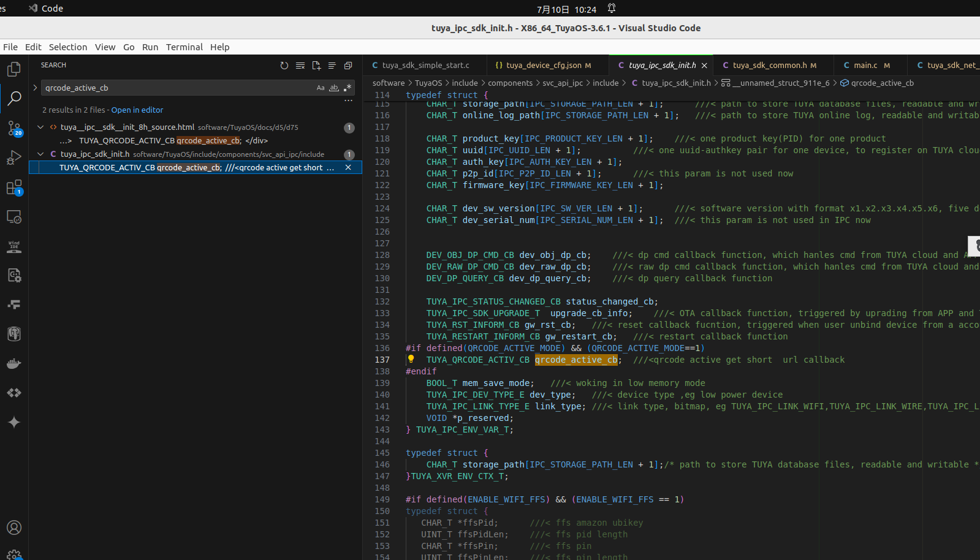Click svc_api_ipc breadcrumb segment
Screen dimensions: 980x560
[x=563, y=83]
